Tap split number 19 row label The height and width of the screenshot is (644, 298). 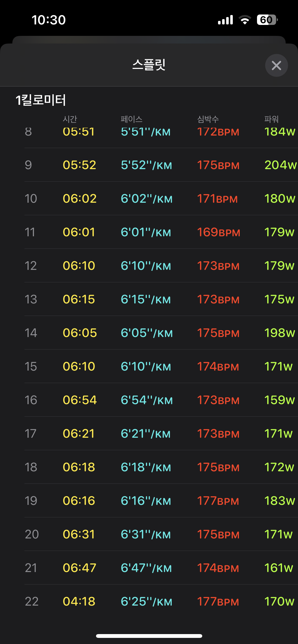point(31,501)
